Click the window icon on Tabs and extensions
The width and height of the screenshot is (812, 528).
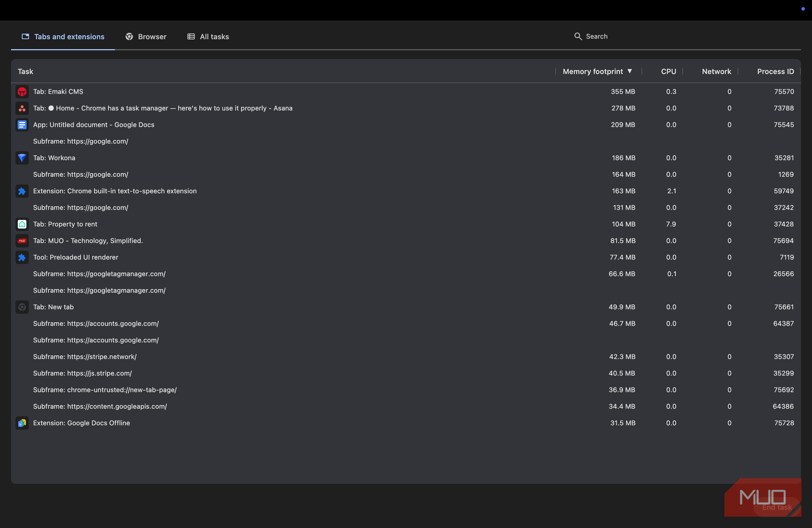point(25,36)
